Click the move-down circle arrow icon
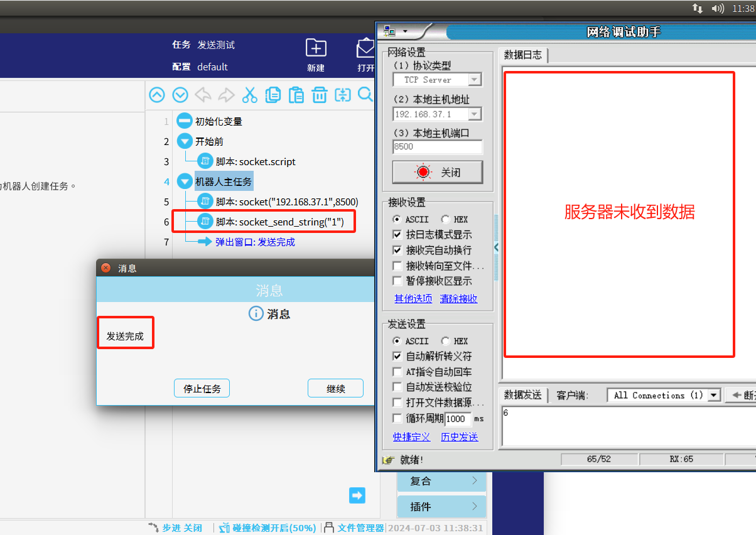The width and height of the screenshot is (756, 535). click(180, 95)
